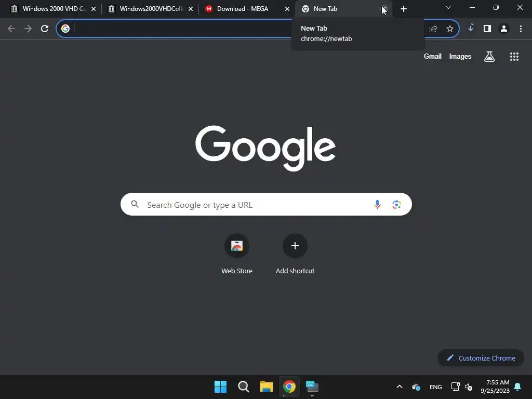Viewport: 532px width, 399px height.
Task: Share this page icon in the address bar
Action: point(433,29)
